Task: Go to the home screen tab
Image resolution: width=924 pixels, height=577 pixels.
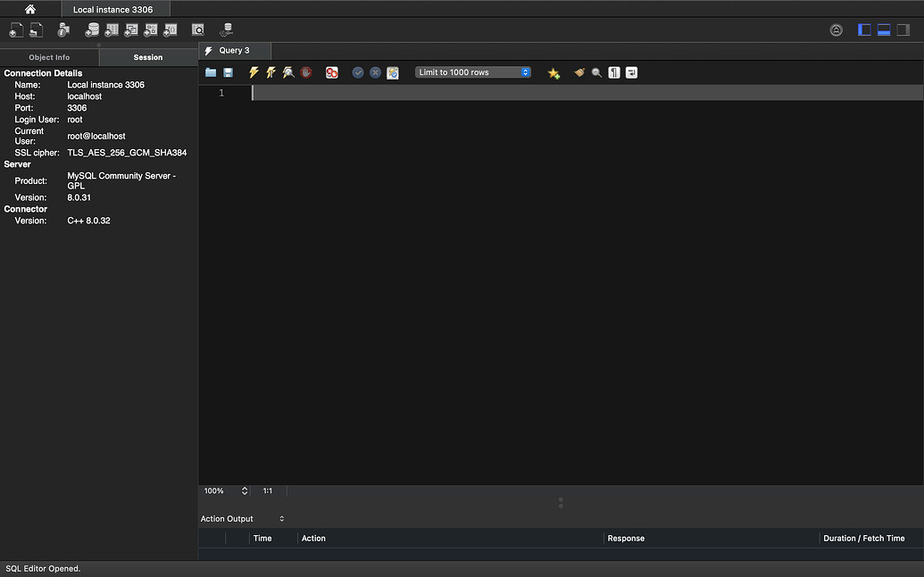Action: click(30, 9)
